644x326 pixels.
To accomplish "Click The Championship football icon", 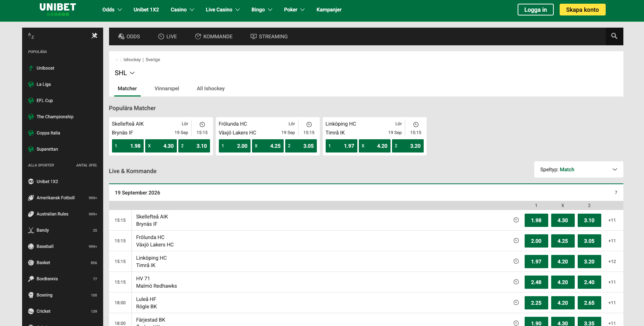I will 31,117.
